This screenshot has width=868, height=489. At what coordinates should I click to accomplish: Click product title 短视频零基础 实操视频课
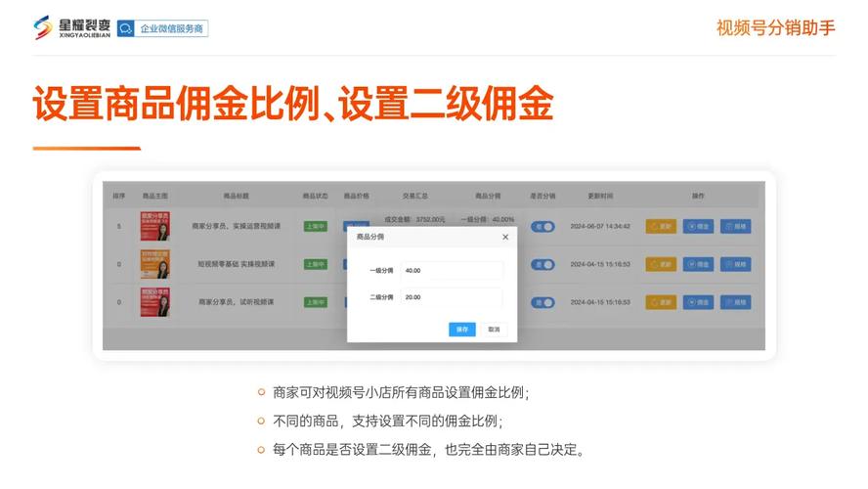[237, 264]
